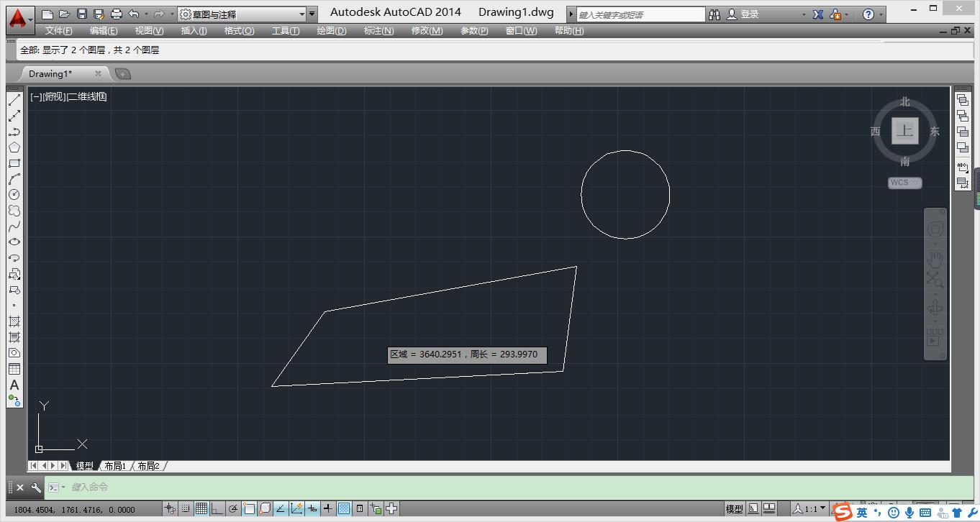
Task: Click the 二维线框 visual style label
Action: pos(86,96)
